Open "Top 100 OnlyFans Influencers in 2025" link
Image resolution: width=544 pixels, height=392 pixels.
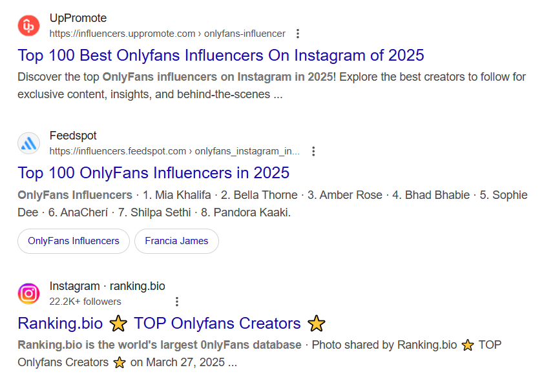(x=154, y=172)
